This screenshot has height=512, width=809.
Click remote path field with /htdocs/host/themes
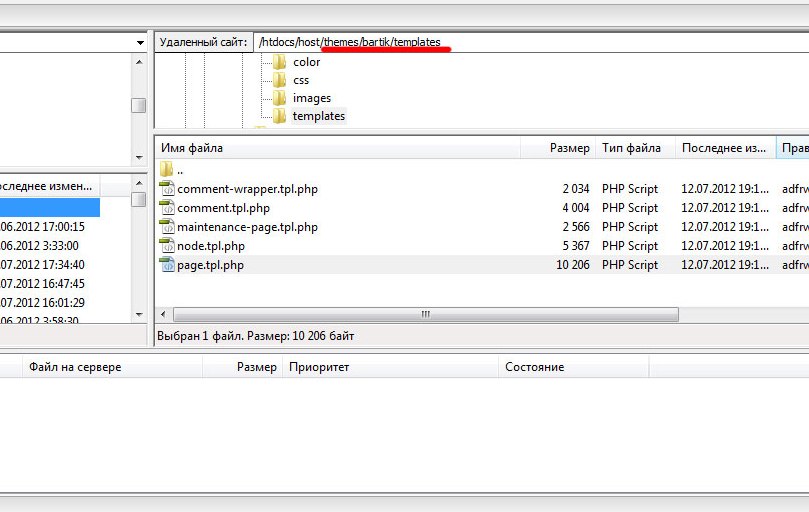point(531,42)
